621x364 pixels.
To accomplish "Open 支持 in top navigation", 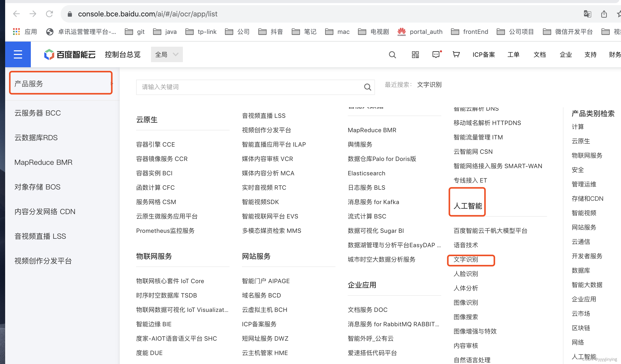I will click(x=590, y=54).
